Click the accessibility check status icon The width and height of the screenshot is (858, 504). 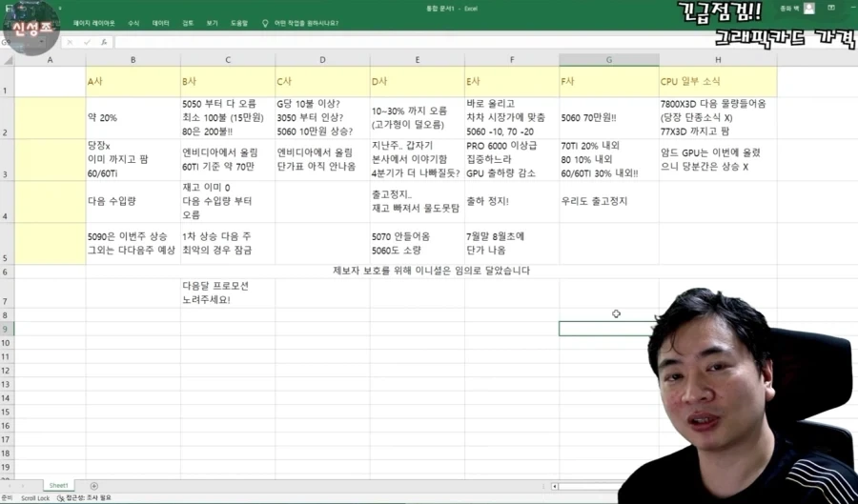pos(61,498)
